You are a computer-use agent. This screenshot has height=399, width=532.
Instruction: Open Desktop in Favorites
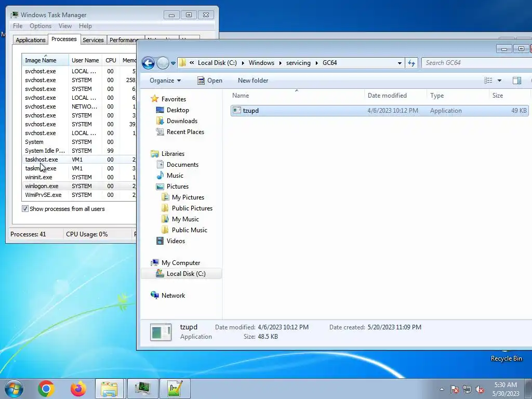(178, 110)
